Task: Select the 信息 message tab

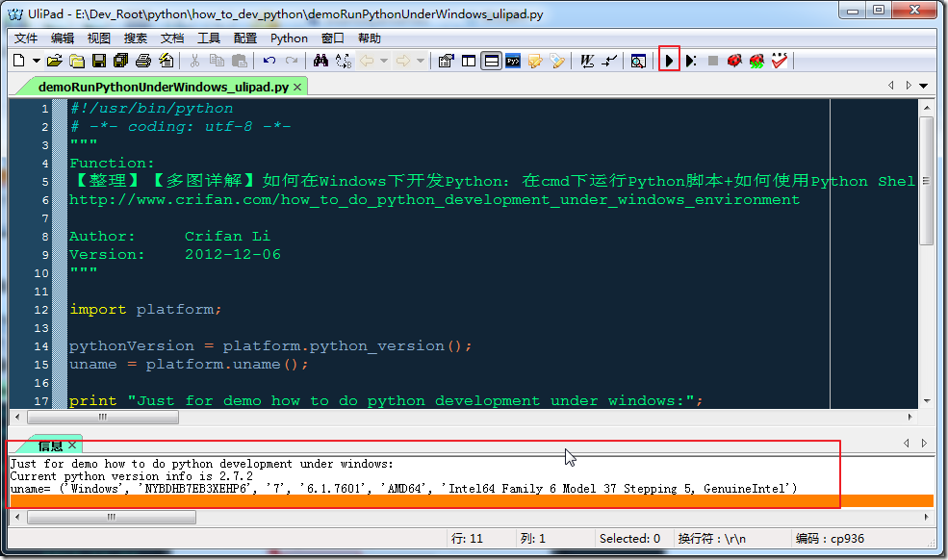Action: tap(50, 445)
